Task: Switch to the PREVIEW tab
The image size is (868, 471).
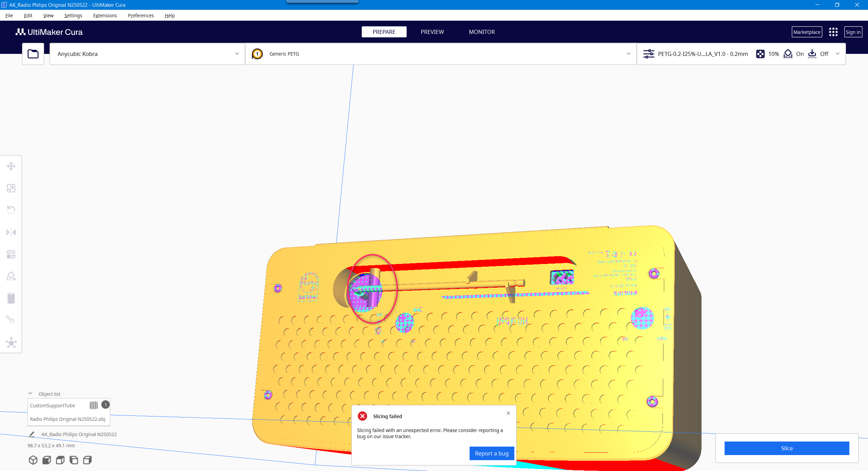Action: [x=432, y=32]
